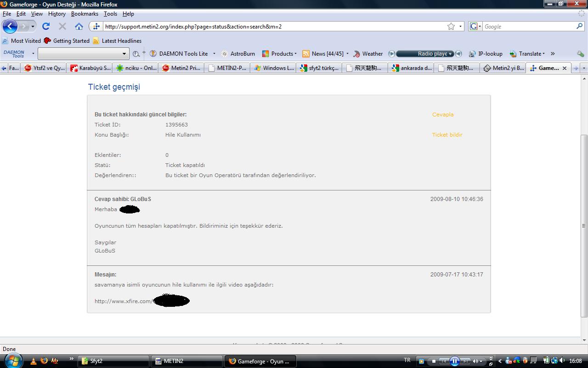Open the File menu
588x368 pixels.
7,14
